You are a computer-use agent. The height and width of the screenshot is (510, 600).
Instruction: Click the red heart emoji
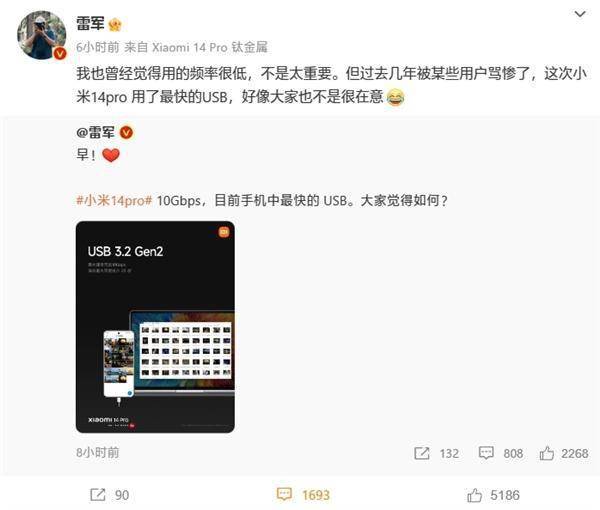pos(111,155)
